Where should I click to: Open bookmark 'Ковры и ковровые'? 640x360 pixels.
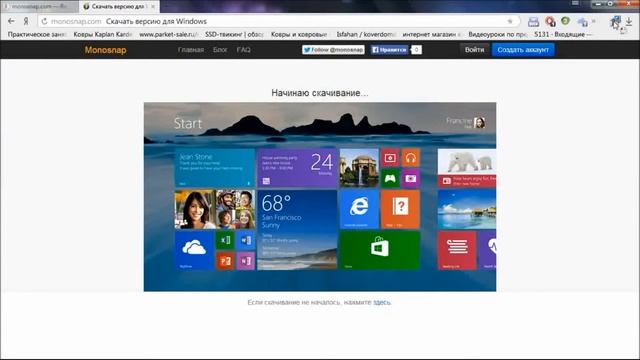(299, 34)
